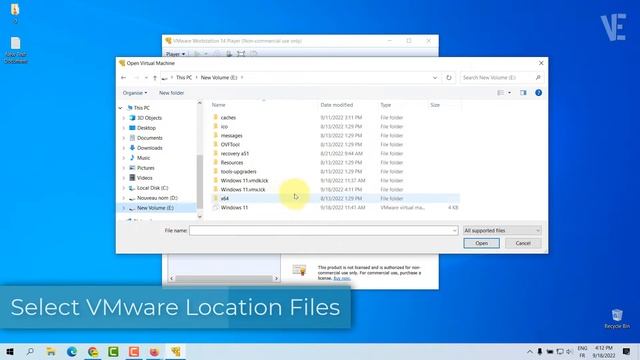640x360 pixels.
Task: Open the recent locations dropdown arrow
Action: click(x=146, y=78)
